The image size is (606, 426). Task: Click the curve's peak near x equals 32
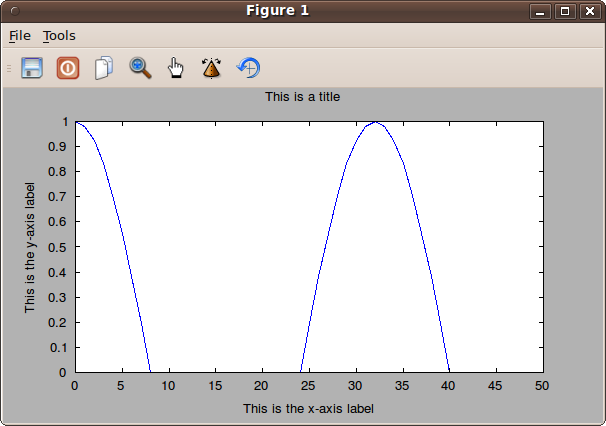tap(374, 122)
